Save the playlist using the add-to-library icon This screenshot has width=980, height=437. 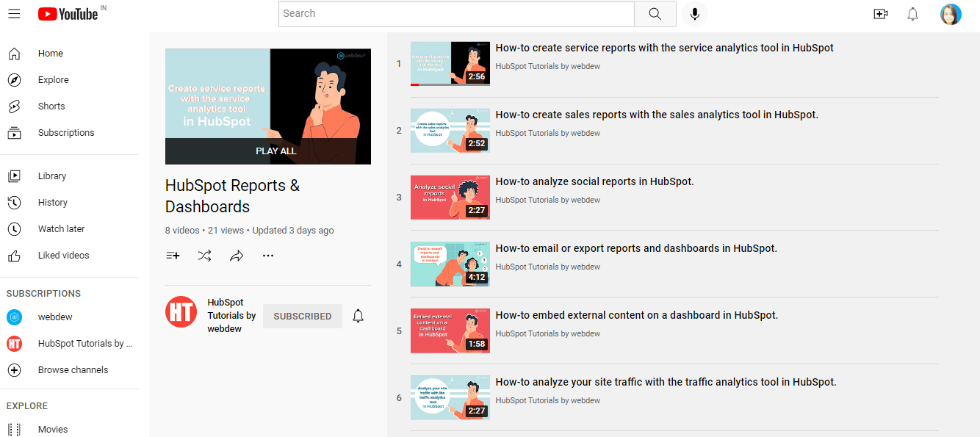tap(172, 255)
